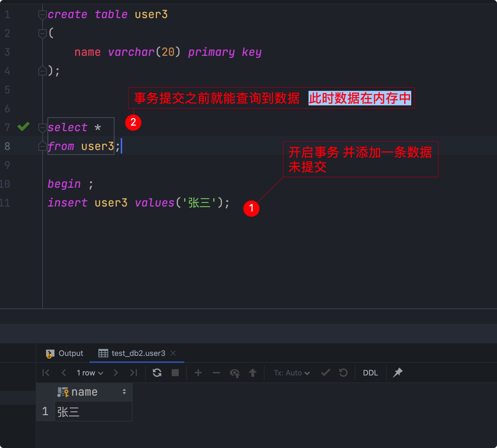
Task: Preview pending changes with eye icon
Action: click(x=235, y=373)
